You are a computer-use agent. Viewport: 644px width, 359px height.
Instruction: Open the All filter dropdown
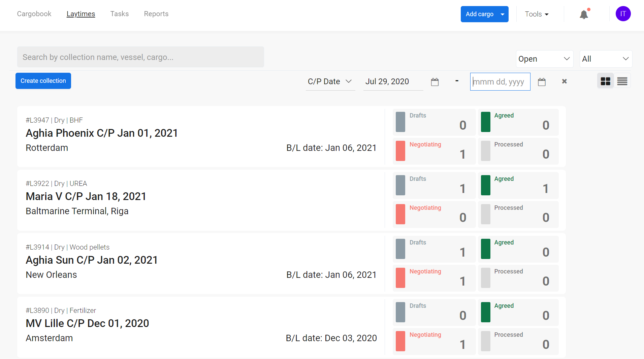(605, 59)
